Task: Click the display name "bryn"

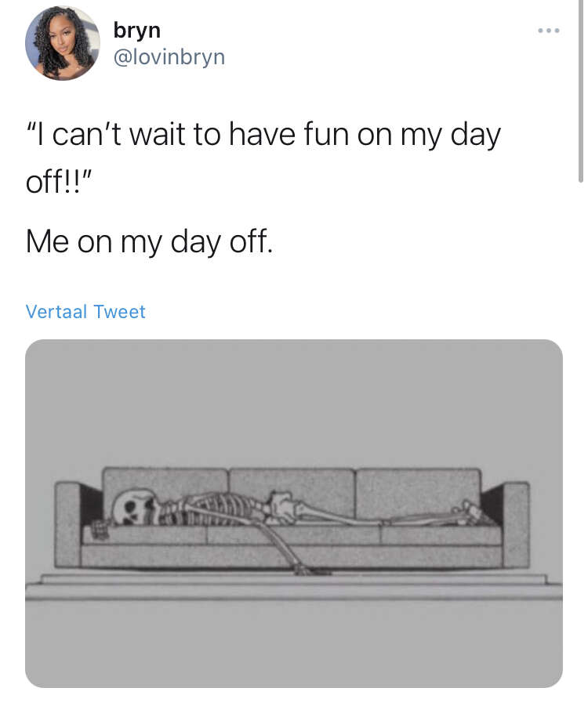Action: tap(137, 31)
